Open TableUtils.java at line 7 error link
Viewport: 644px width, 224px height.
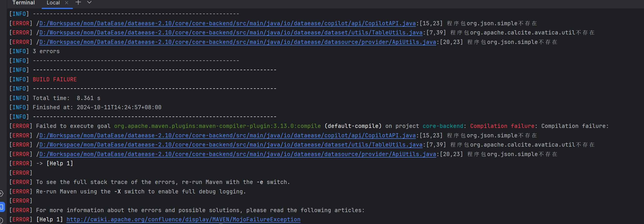coord(230,33)
